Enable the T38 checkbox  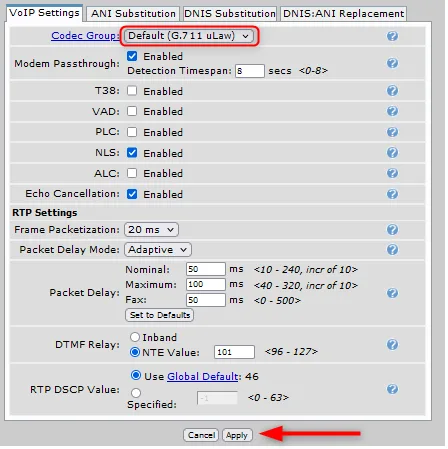(132, 91)
